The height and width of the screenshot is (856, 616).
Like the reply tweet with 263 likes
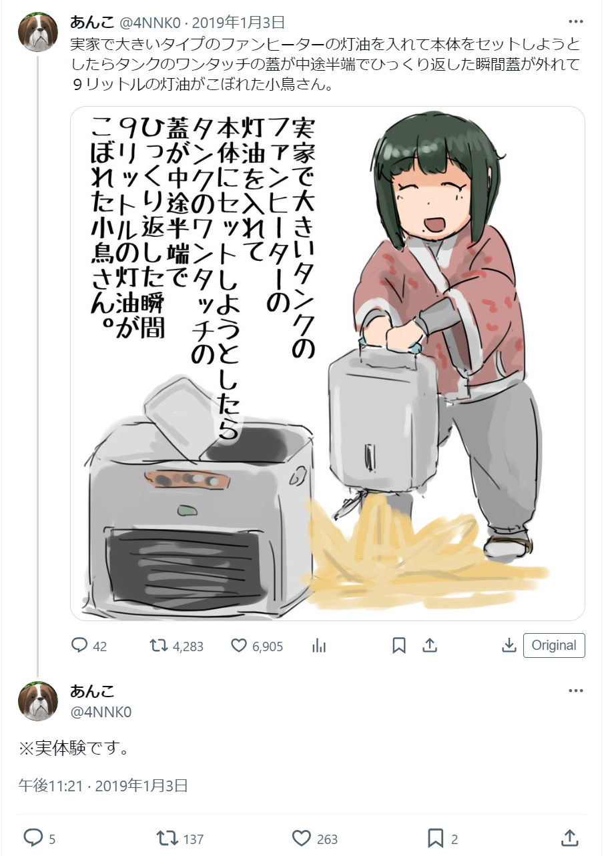pyautogui.click(x=302, y=837)
